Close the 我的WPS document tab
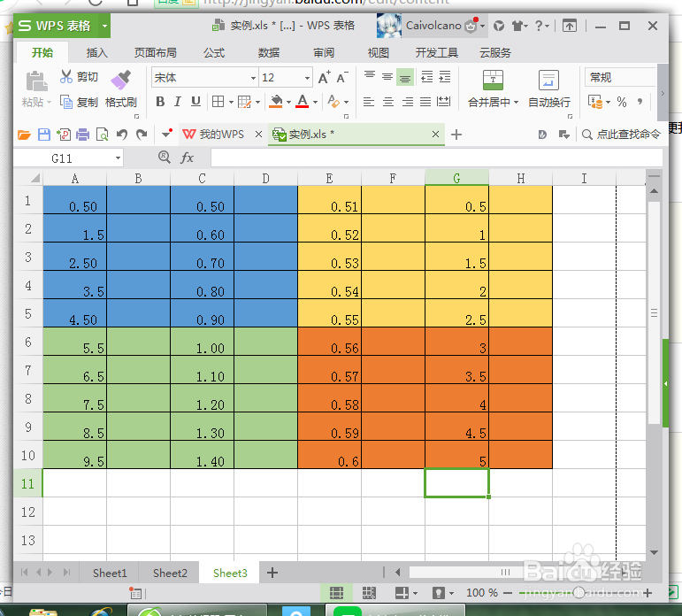Image resolution: width=682 pixels, height=616 pixels. click(x=258, y=134)
